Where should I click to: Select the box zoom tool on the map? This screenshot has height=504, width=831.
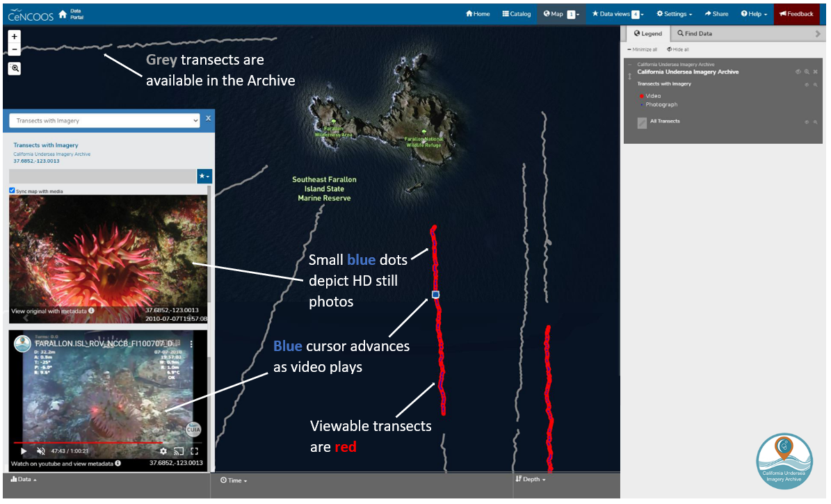coord(14,68)
